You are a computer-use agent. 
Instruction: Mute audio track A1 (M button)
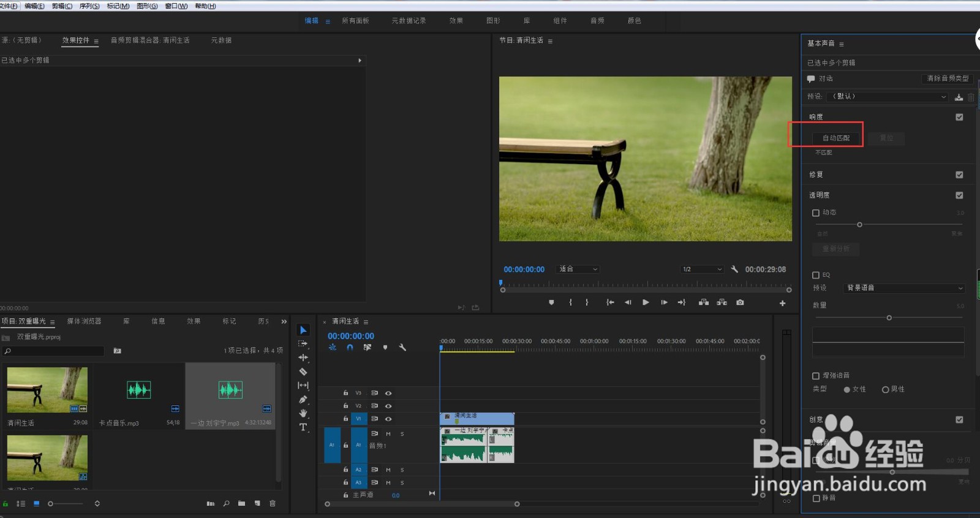[x=388, y=434]
